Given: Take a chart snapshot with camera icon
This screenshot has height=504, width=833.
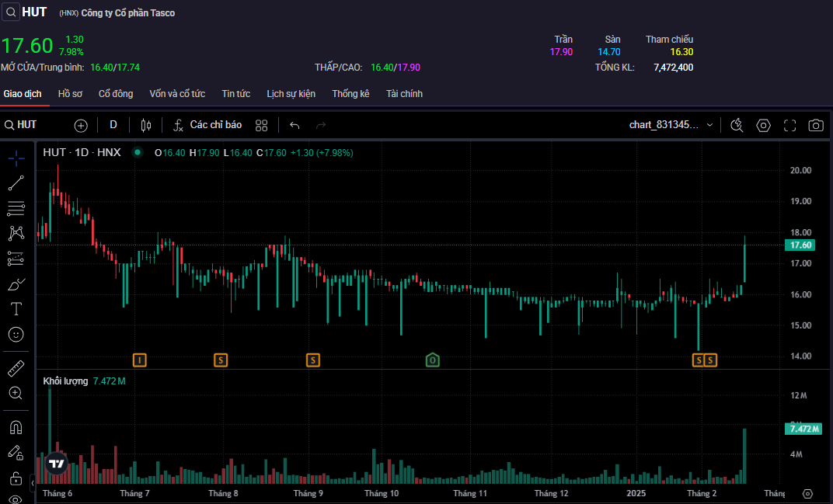Looking at the screenshot, I should pyautogui.click(x=815, y=125).
